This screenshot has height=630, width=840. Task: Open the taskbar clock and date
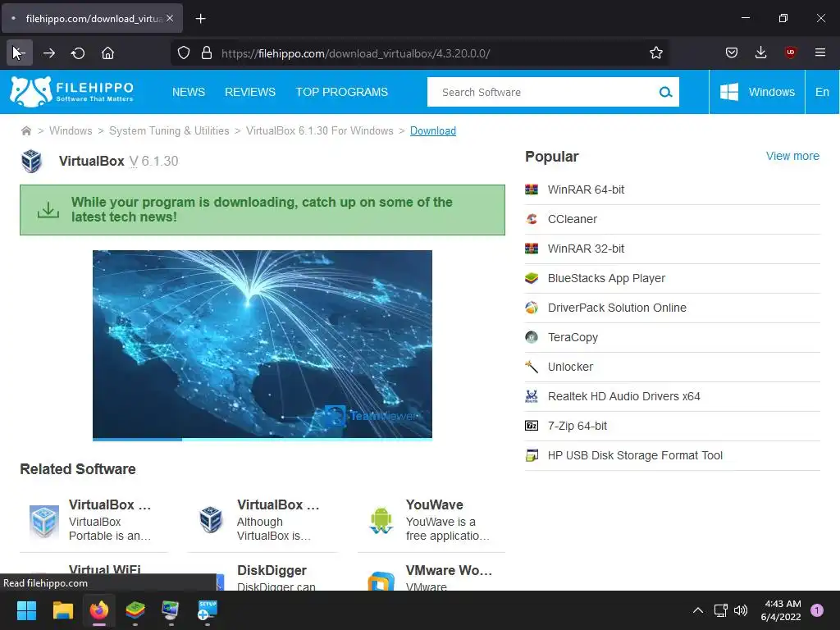(x=781, y=610)
